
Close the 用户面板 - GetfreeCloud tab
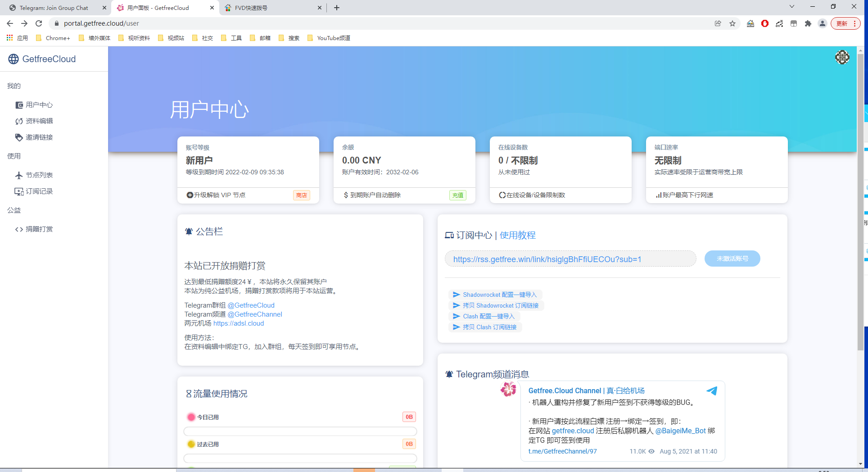tap(212, 8)
